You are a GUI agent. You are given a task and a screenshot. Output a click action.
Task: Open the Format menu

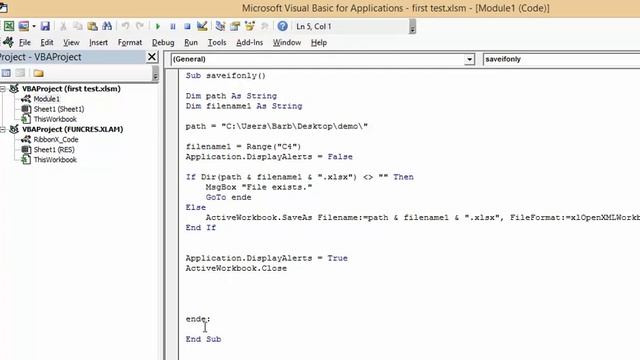[x=130, y=42]
